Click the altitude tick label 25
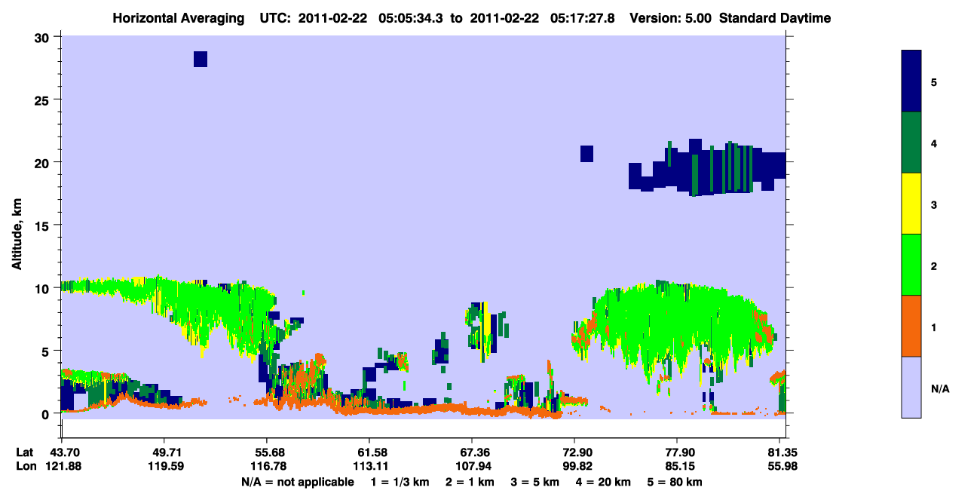The image size is (980, 503). (x=44, y=100)
